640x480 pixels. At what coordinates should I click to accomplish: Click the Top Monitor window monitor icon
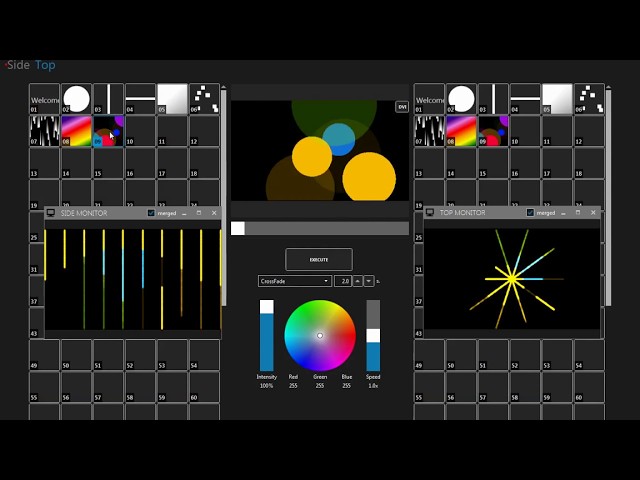click(x=430, y=212)
